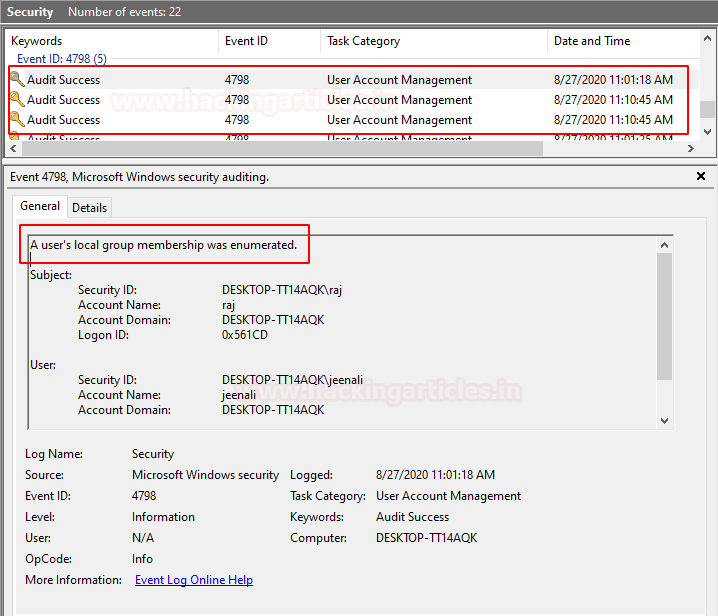The width and height of the screenshot is (718, 616).
Task: Sort events by Event ID column
Action: tap(269, 41)
